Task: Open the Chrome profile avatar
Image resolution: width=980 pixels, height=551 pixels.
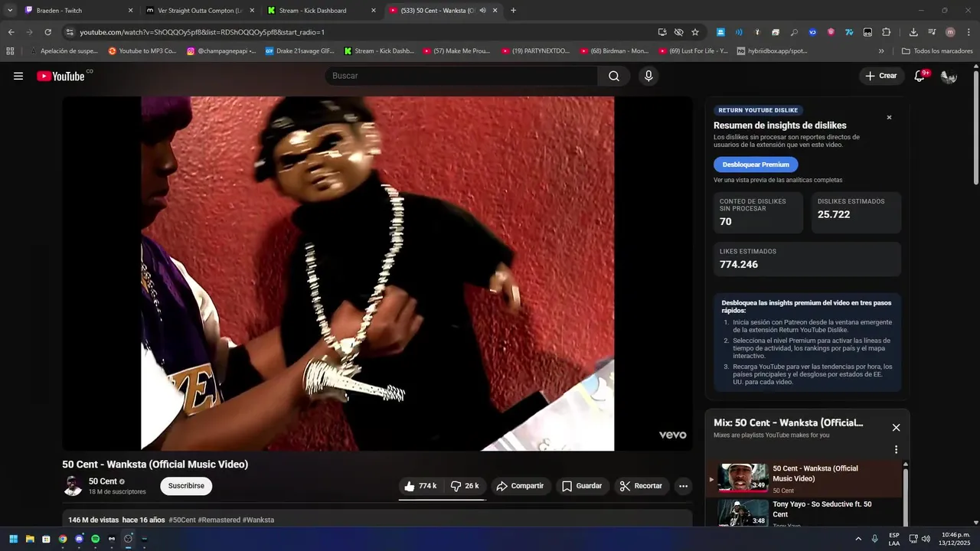Action: pos(950,32)
